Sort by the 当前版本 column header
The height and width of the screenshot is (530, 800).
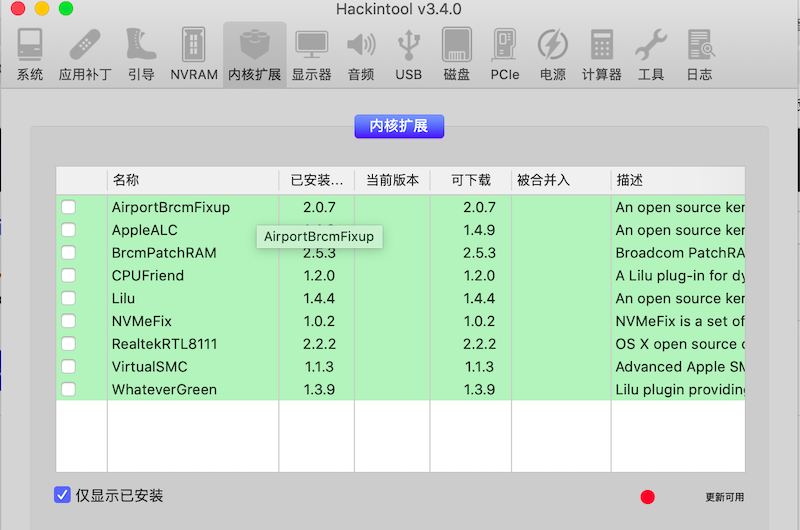click(x=392, y=180)
